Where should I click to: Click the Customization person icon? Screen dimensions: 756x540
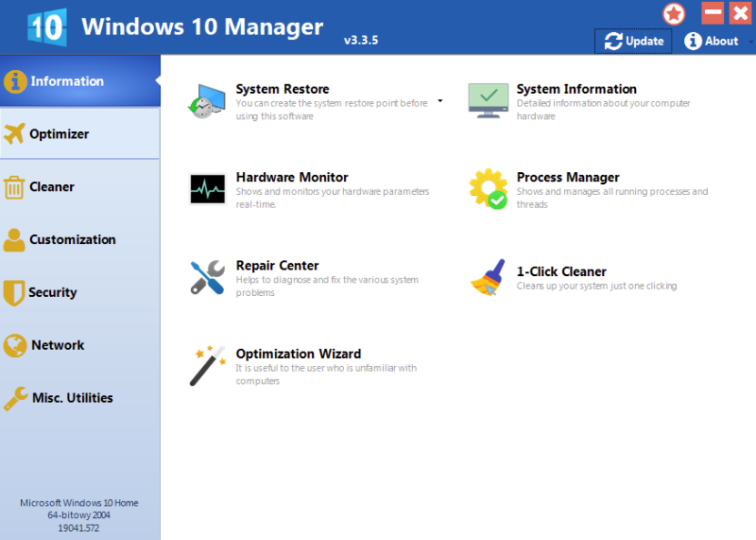click(14, 240)
